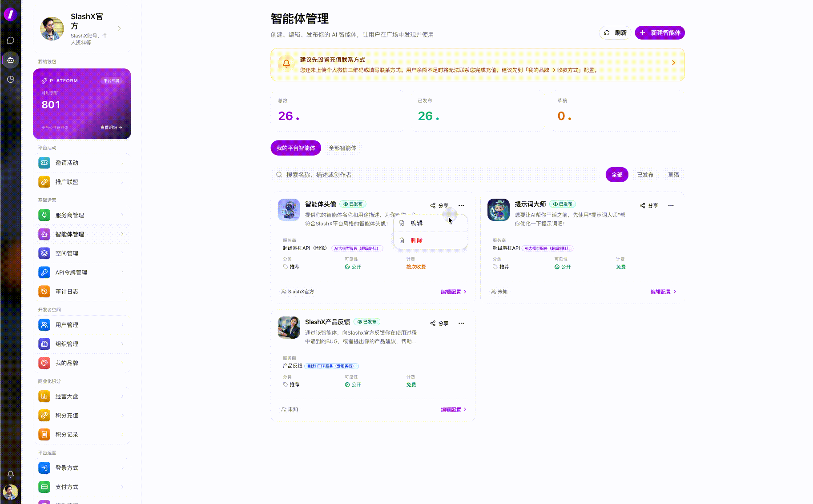The height and width of the screenshot is (504, 813).
Task: Filter list by 草稿 status
Action: (673, 175)
